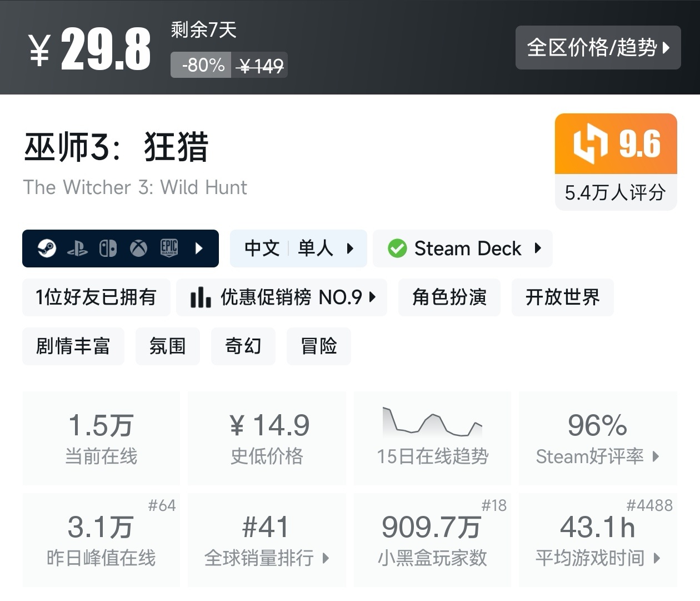Tap the 909.7万 小黑盒玩家数 card

(432, 540)
